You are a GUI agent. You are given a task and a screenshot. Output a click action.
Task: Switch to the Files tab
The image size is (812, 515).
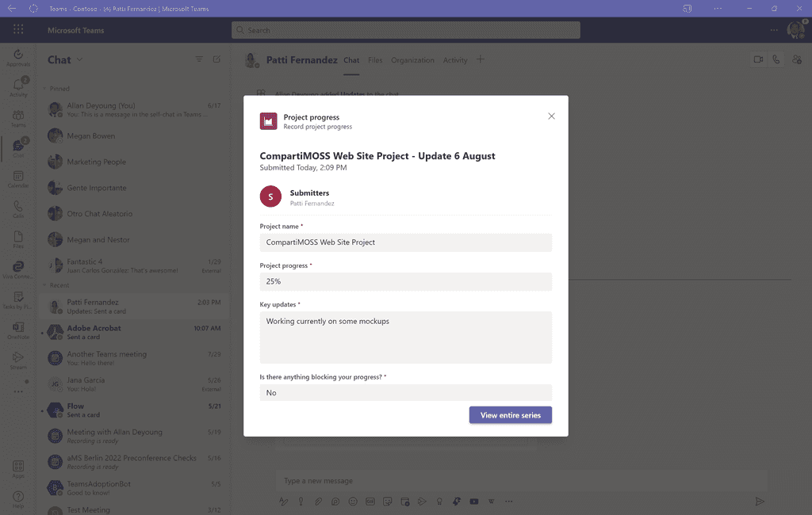(x=375, y=60)
